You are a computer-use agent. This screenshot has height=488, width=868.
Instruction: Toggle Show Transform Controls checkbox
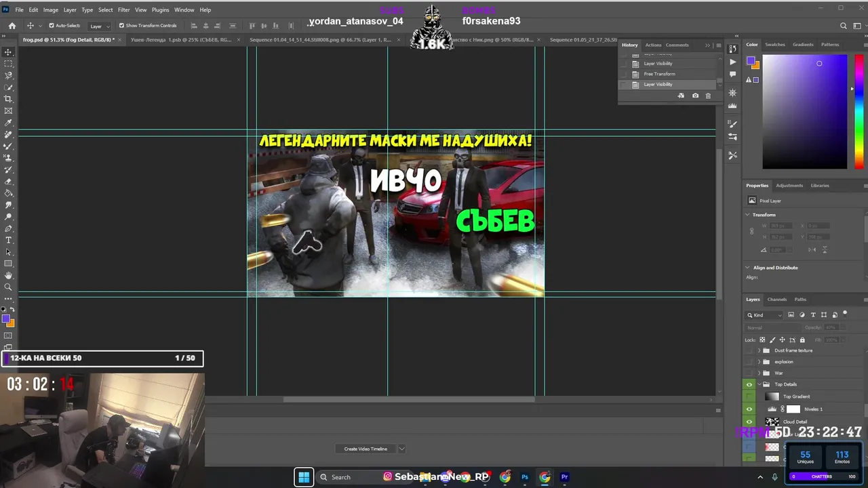121,26
